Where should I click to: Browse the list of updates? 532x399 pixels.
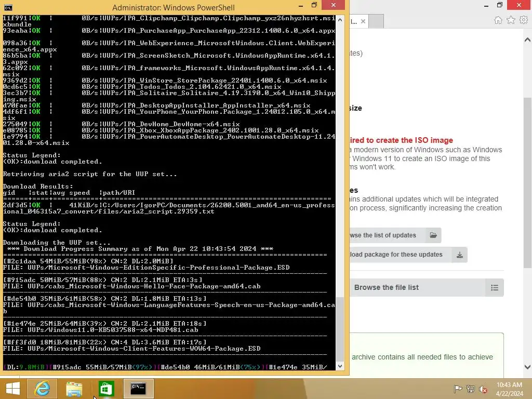[x=395, y=235]
